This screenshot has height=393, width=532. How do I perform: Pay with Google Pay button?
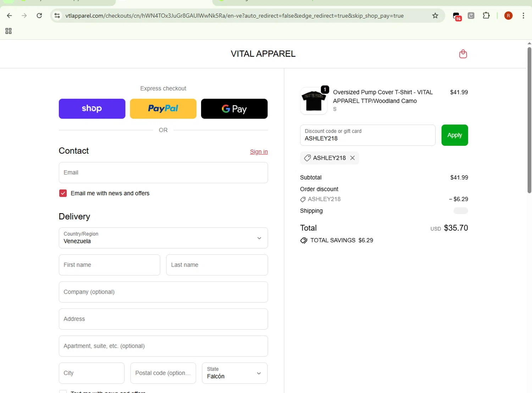tap(234, 109)
